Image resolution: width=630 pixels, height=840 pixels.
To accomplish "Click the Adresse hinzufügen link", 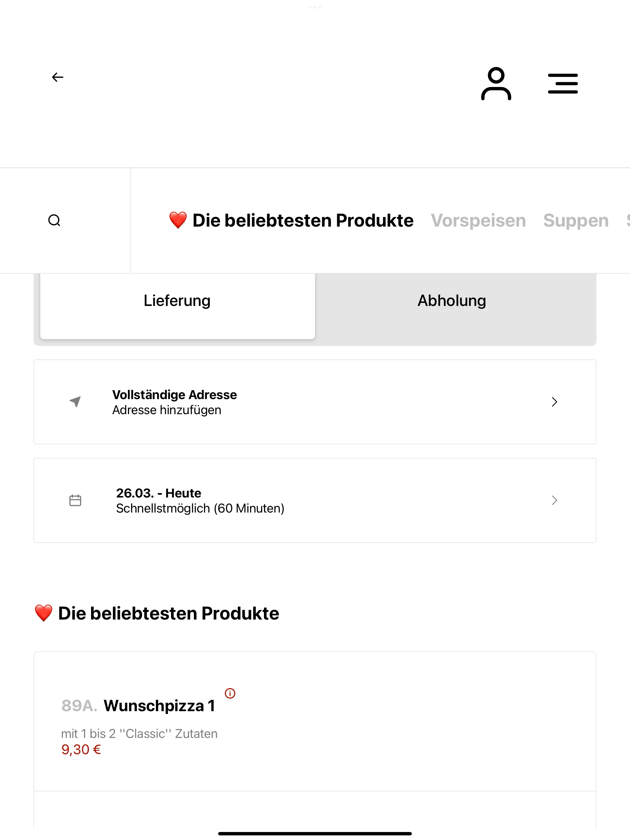I will point(166,410).
